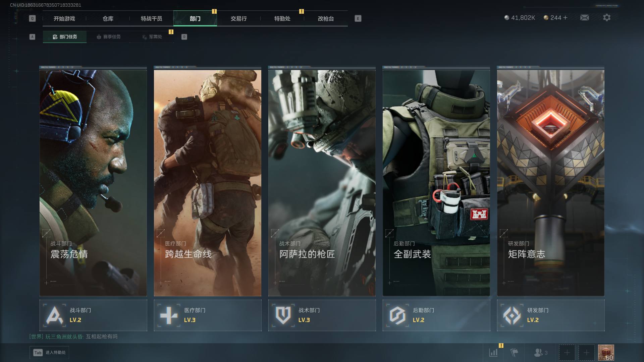Click the A key hint icon
644x362 pixels.
[x=32, y=37]
